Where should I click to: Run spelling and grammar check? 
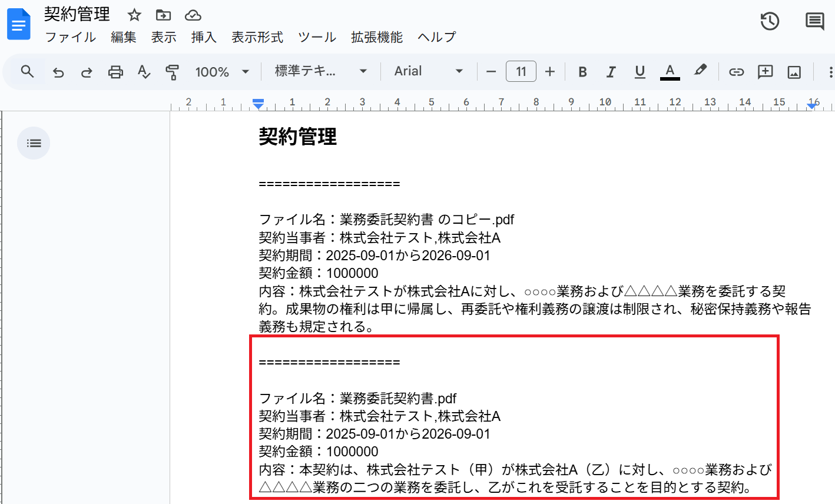click(x=144, y=72)
